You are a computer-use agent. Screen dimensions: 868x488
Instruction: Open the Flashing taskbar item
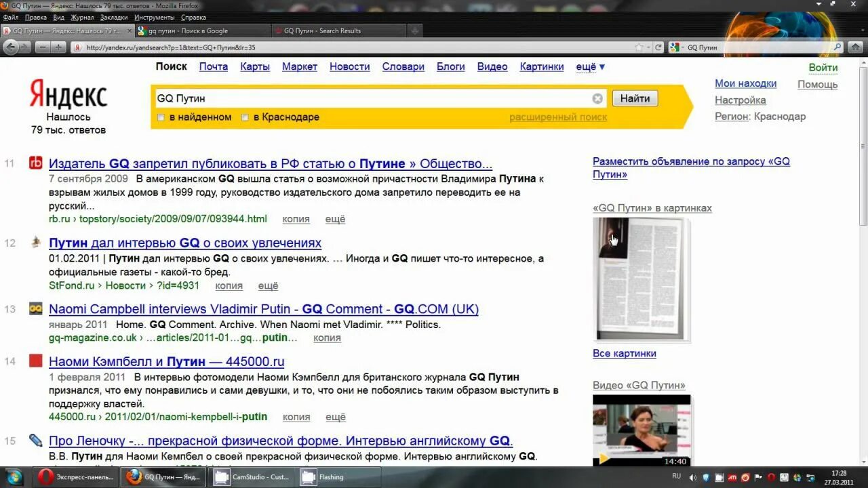[x=339, y=477]
